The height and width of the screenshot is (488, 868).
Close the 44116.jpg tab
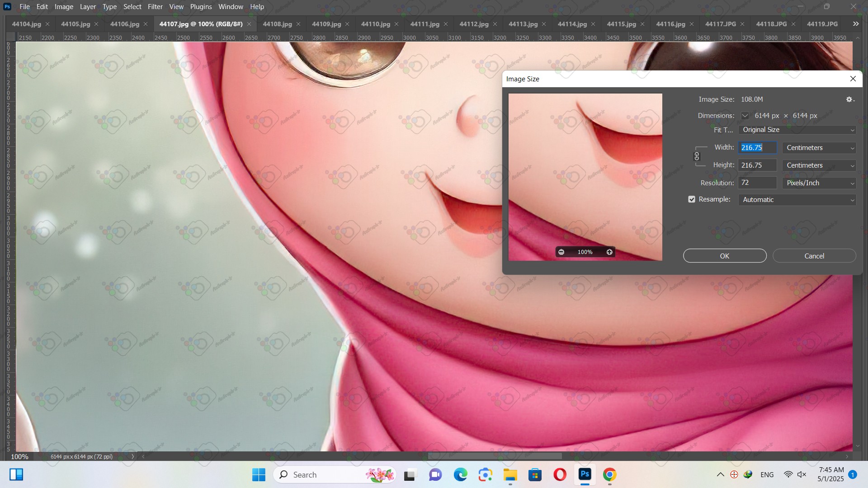click(692, 24)
